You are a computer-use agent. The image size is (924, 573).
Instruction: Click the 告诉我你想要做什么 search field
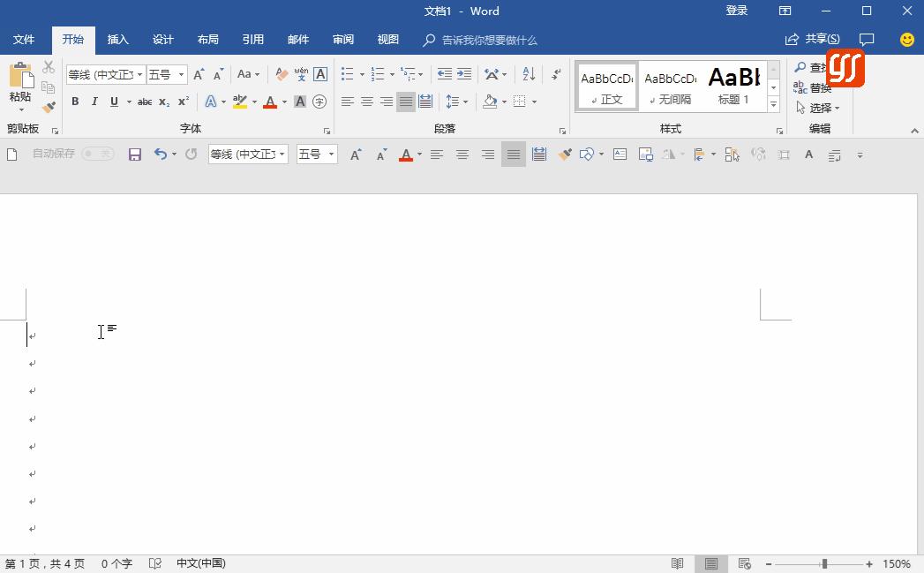click(x=488, y=40)
